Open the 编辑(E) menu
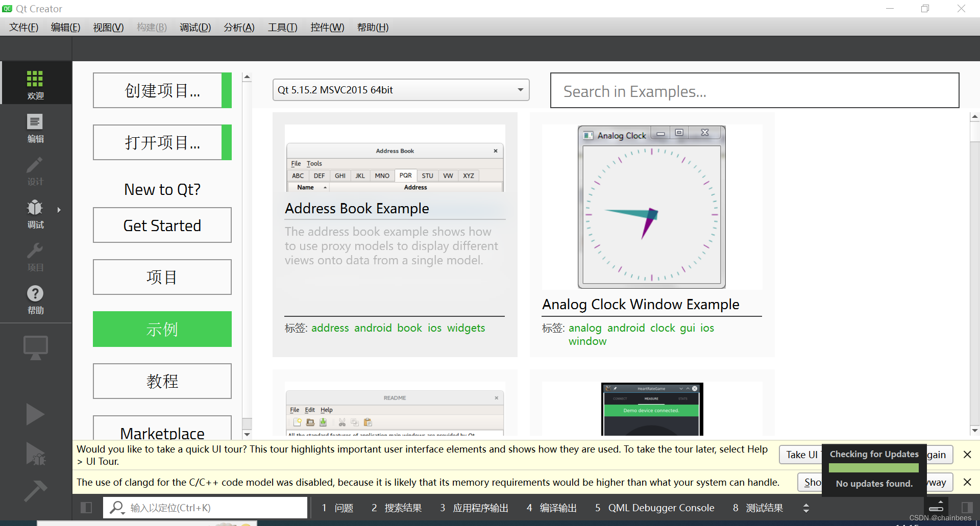 click(65, 27)
